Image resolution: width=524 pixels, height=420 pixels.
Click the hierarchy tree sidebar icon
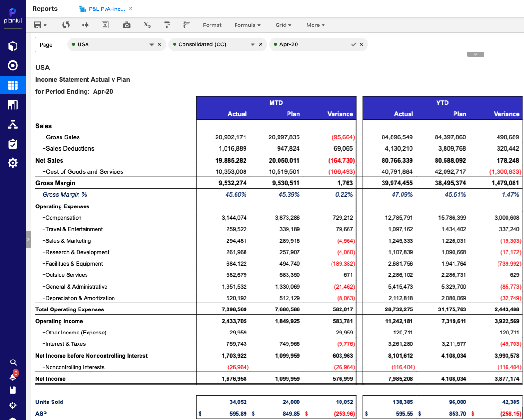(x=13, y=124)
